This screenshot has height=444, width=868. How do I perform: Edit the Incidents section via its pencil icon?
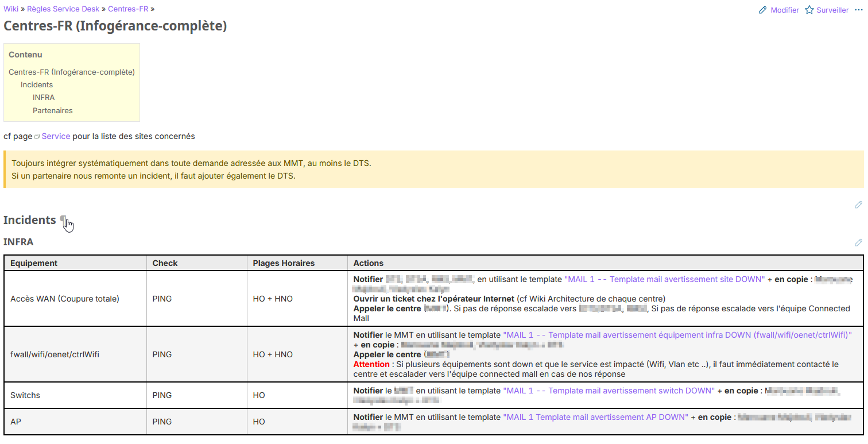point(858,204)
